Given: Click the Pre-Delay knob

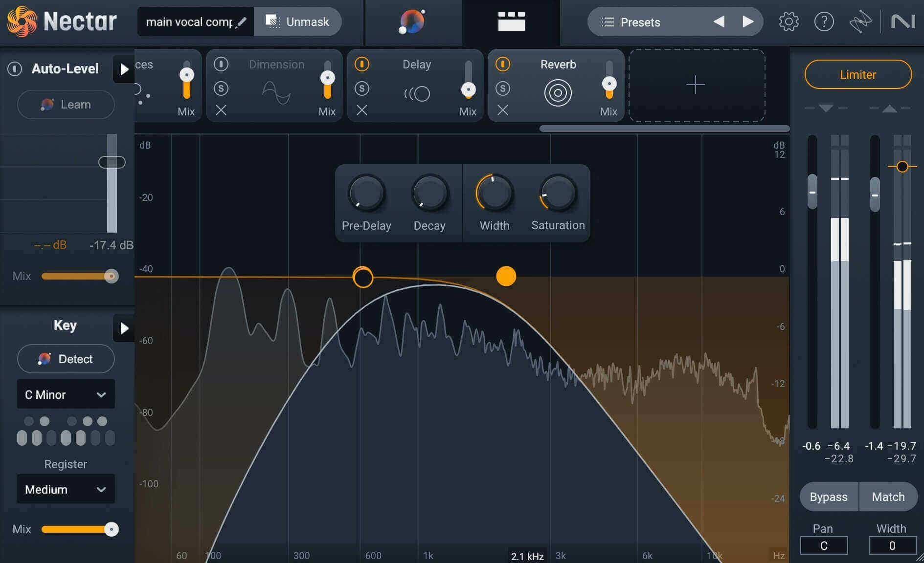Looking at the screenshot, I should (366, 193).
